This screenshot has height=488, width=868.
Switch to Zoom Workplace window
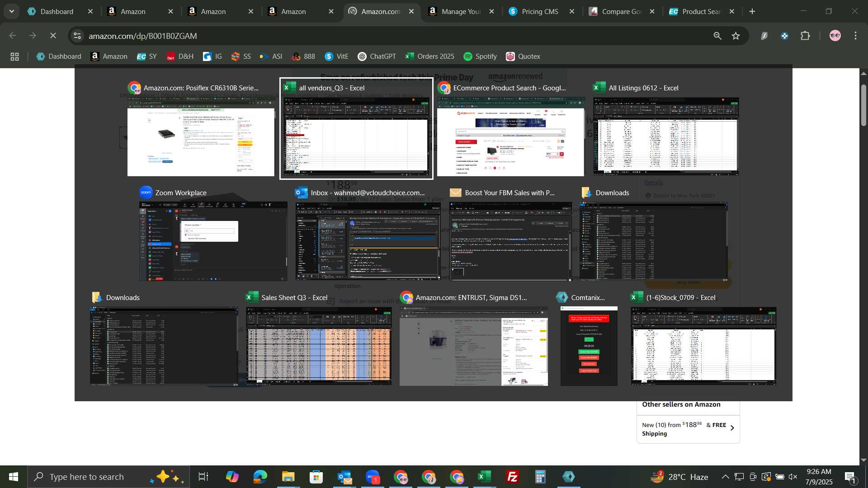213,234
